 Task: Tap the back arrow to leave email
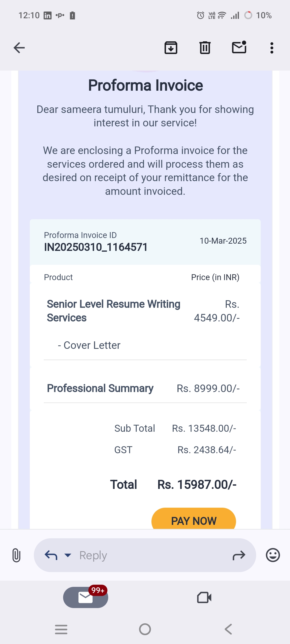(x=19, y=48)
